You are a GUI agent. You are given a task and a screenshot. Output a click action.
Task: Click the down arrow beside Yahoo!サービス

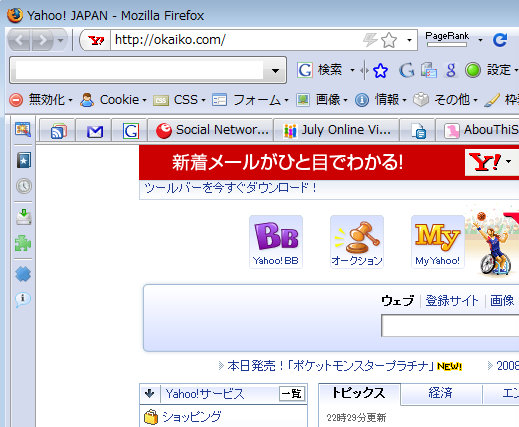[150, 394]
